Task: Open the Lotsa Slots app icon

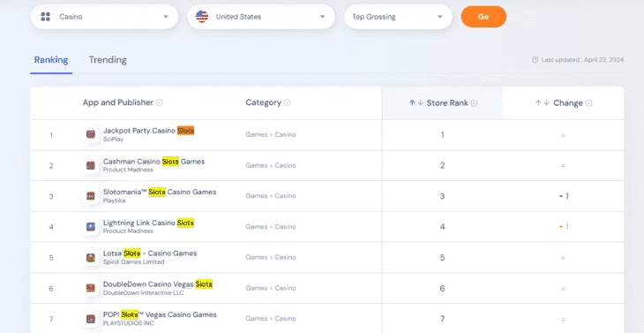Action: (91, 258)
